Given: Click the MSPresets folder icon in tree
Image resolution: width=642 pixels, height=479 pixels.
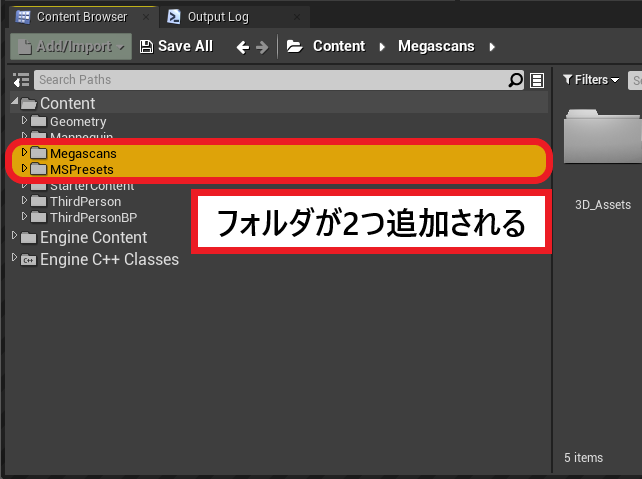Looking at the screenshot, I should pyautogui.click(x=38, y=169).
